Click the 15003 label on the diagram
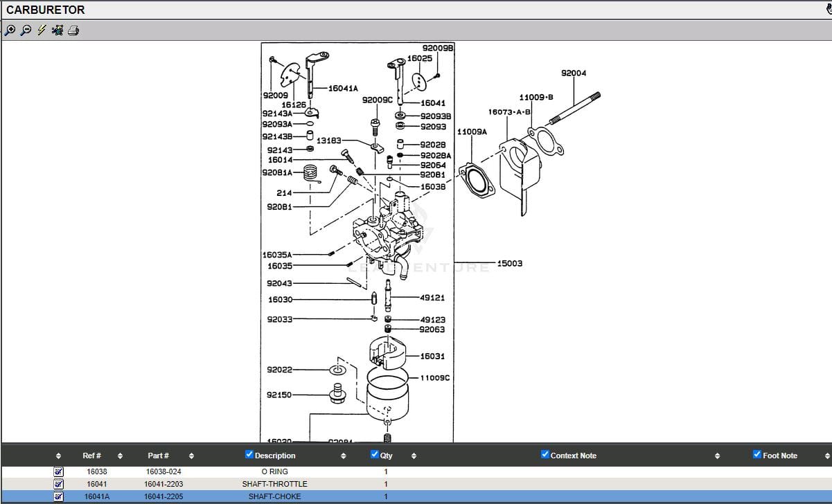The image size is (832, 504). pos(510,264)
